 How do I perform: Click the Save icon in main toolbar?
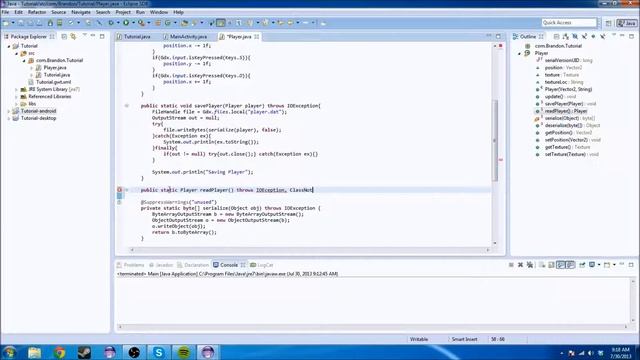click(20, 23)
